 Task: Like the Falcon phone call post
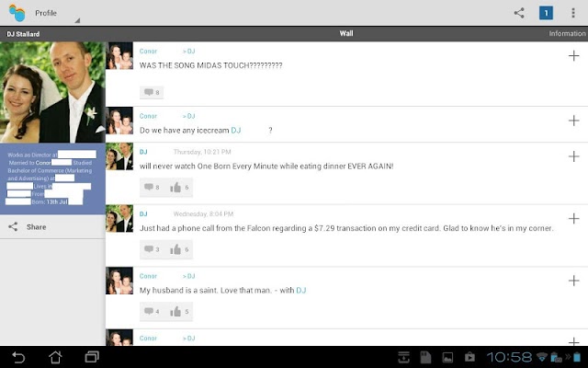pos(179,249)
